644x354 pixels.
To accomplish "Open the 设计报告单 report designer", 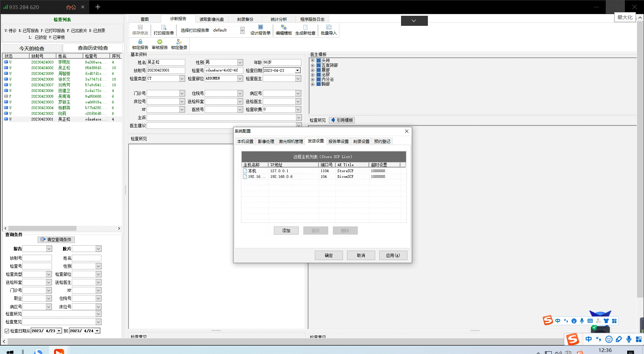I will (x=260, y=28).
